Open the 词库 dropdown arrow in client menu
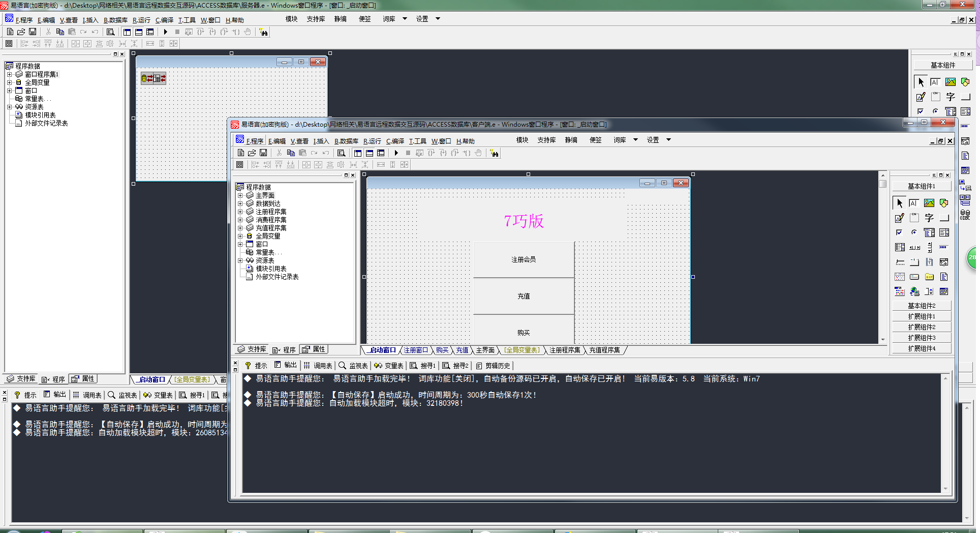The image size is (980, 533). [x=635, y=140]
